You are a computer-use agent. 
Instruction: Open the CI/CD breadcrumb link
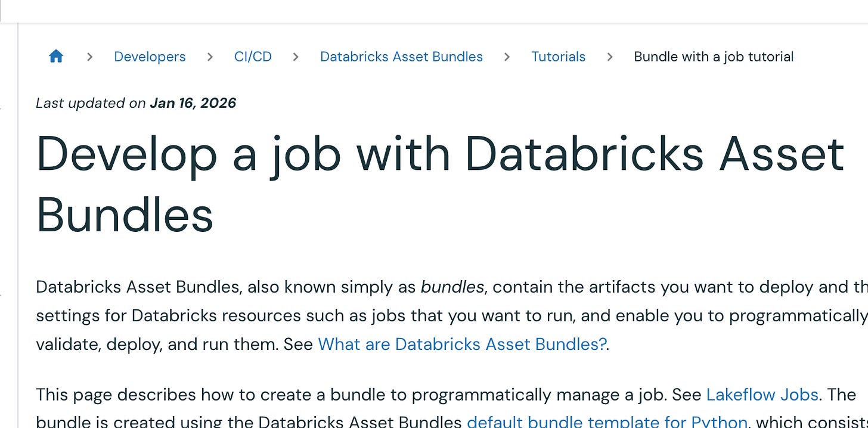tap(253, 57)
